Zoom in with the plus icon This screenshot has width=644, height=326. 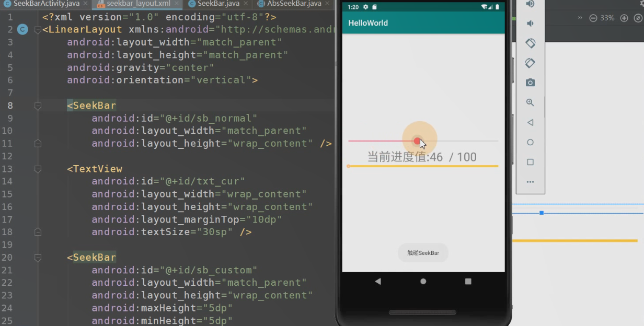624,17
